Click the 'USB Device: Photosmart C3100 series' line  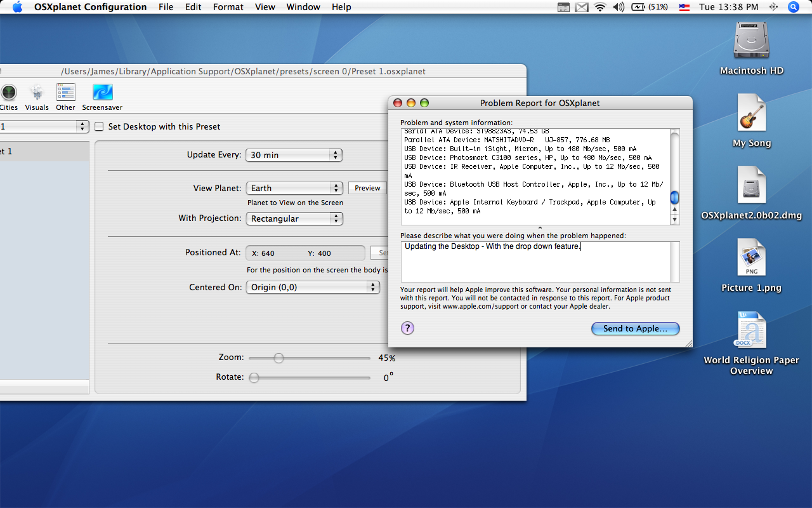pyautogui.click(x=528, y=157)
